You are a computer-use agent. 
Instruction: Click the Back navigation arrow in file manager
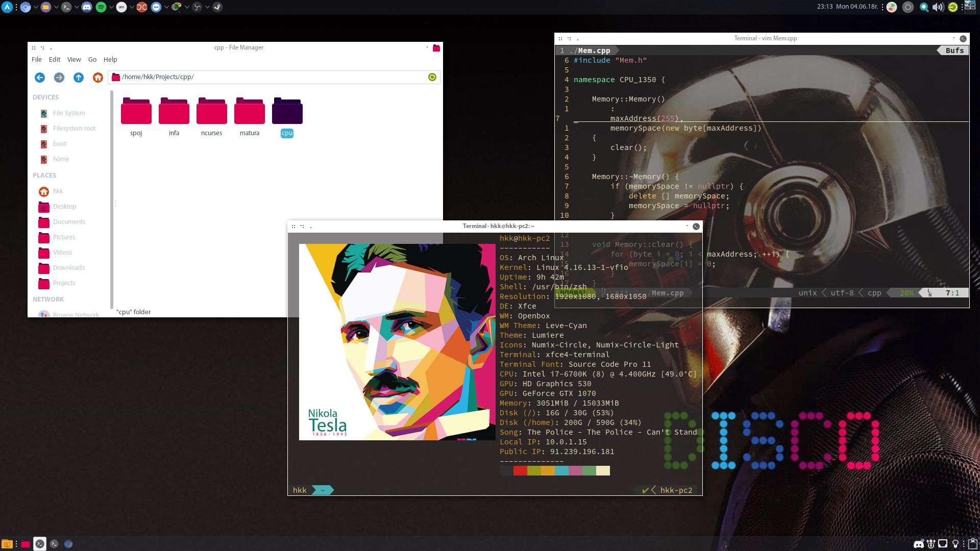click(x=39, y=77)
